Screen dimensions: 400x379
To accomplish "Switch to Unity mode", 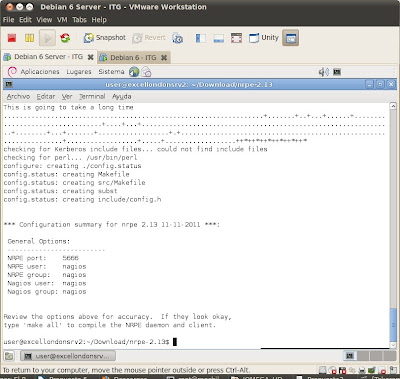I will click(x=264, y=38).
